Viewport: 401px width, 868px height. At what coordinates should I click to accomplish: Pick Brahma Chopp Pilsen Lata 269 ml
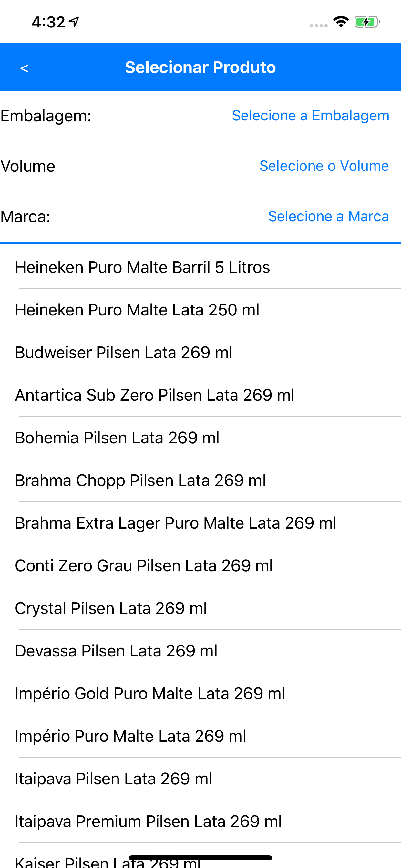tap(200, 480)
